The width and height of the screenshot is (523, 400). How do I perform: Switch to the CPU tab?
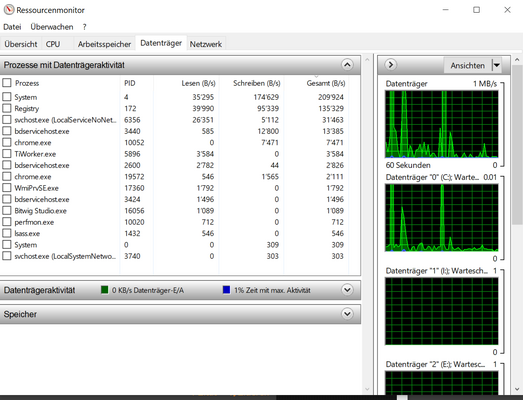53,44
